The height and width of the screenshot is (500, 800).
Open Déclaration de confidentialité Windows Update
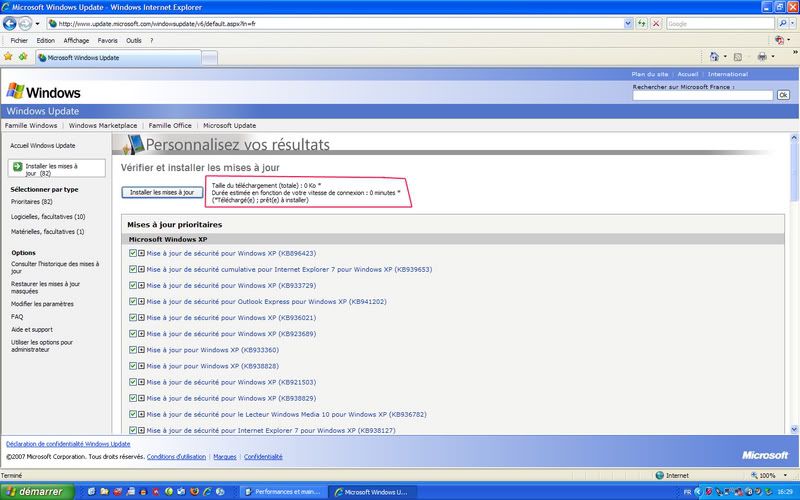(68, 444)
